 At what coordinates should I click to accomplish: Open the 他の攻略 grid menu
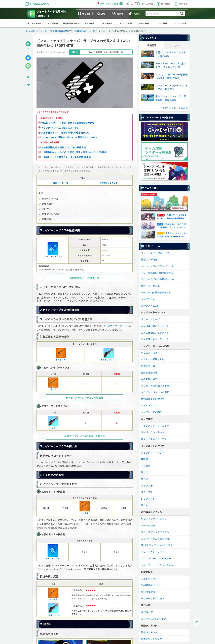point(84,14)
